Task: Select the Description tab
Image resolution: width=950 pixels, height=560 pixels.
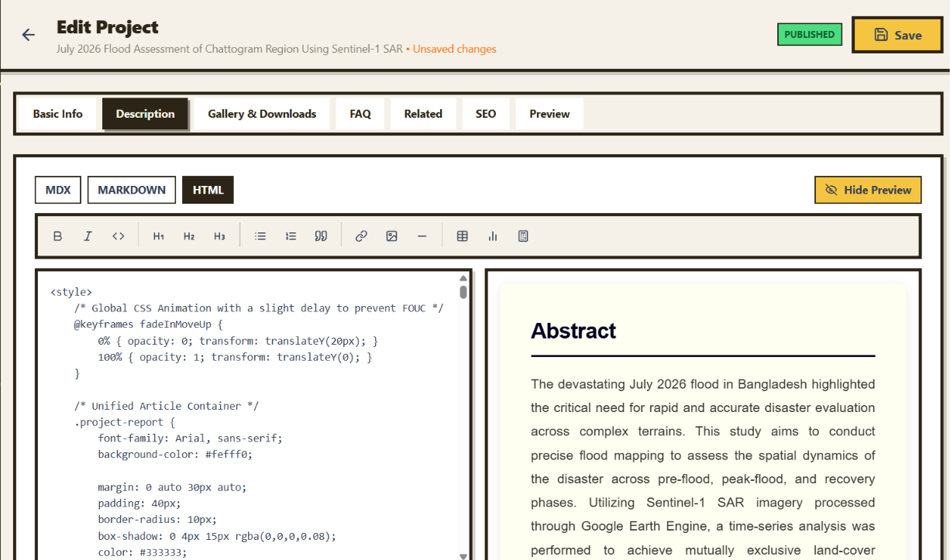Action: click(145, 114)
